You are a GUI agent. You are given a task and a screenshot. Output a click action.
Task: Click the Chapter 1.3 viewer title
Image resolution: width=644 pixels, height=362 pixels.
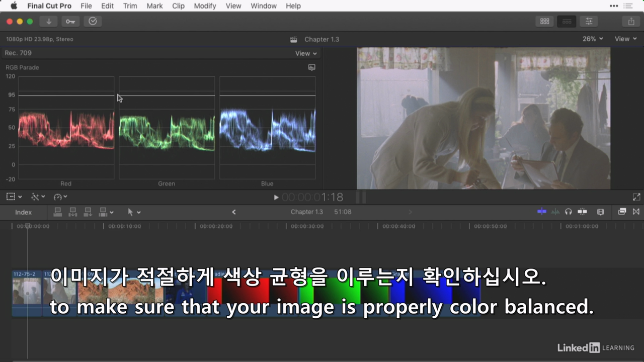[321, 39]
